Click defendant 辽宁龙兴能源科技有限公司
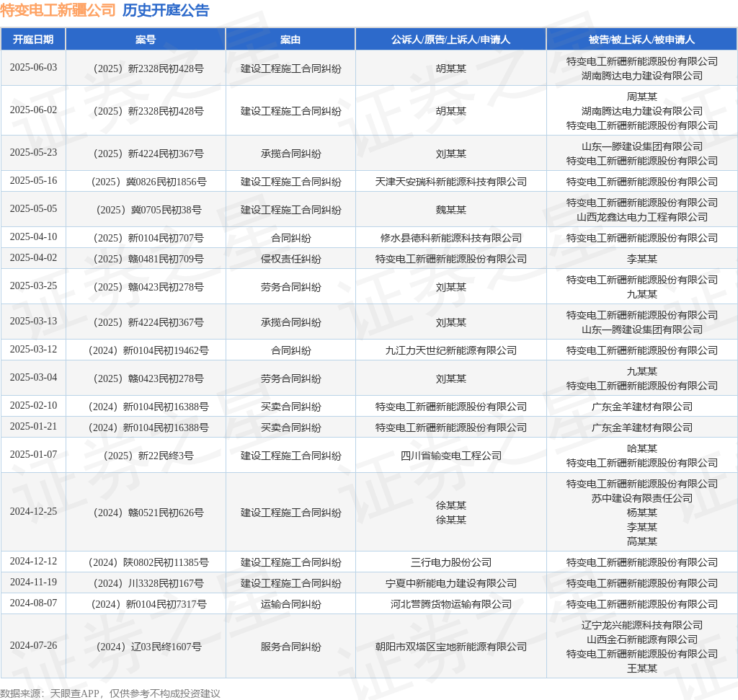 tap(642, 625)
